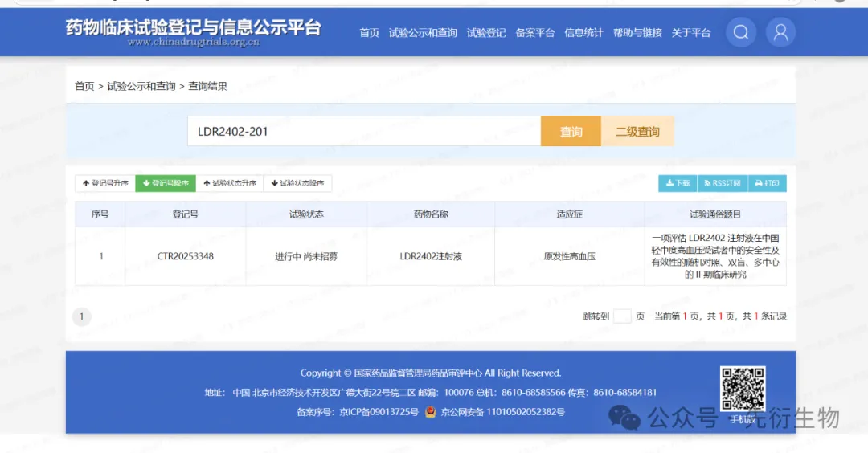Open the 二级查询 advanced search
Screen dimensions: 868x453
click(637, 132)
